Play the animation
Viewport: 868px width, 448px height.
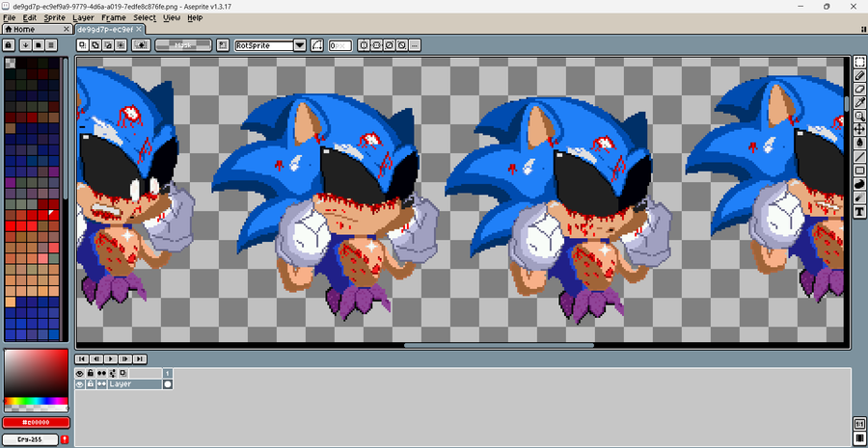point(111,359)
